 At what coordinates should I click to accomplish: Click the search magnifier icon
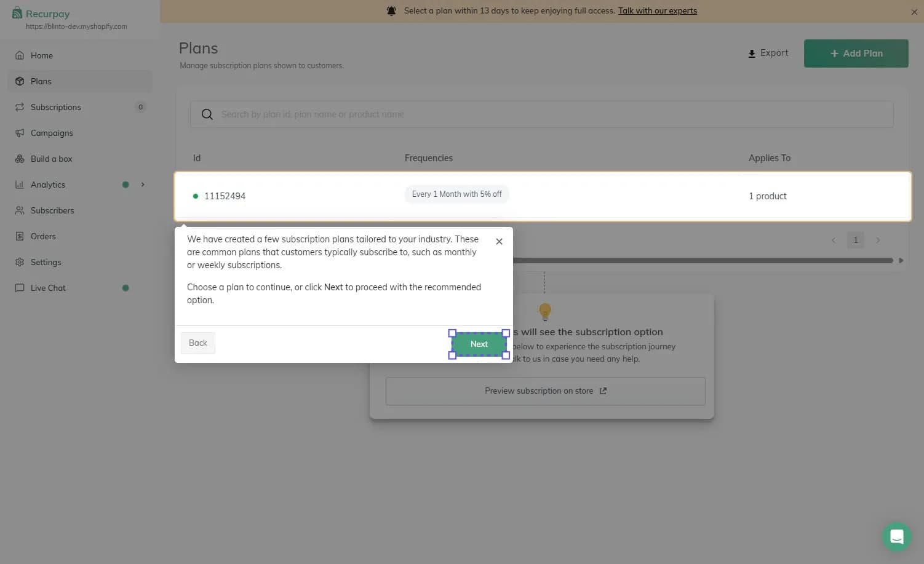coord(207,114)
